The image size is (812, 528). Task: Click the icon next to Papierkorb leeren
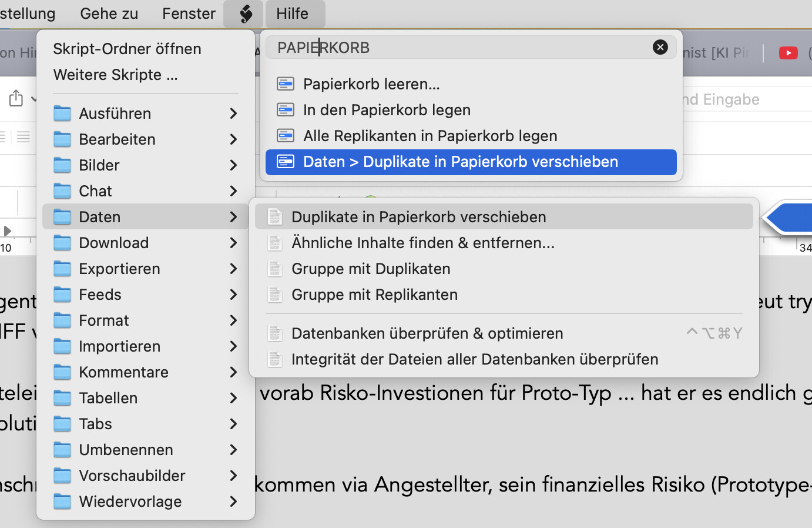click(286, 84)
